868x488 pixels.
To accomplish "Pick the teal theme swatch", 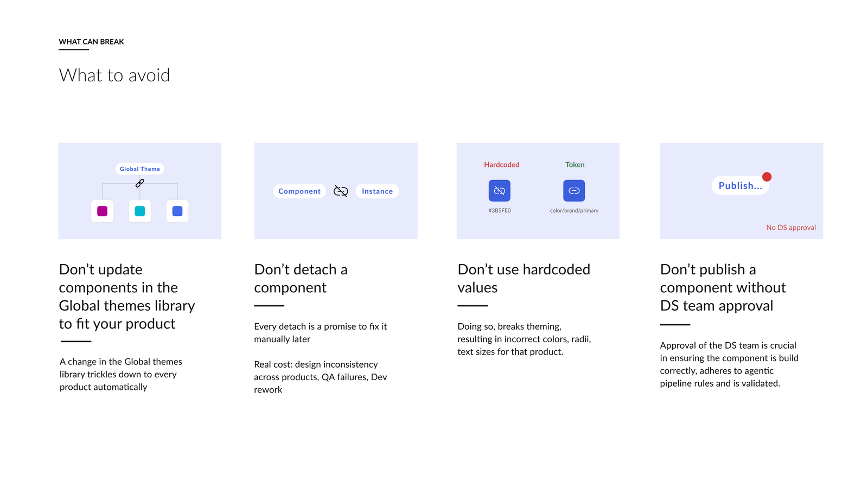I will click(139, 211).
